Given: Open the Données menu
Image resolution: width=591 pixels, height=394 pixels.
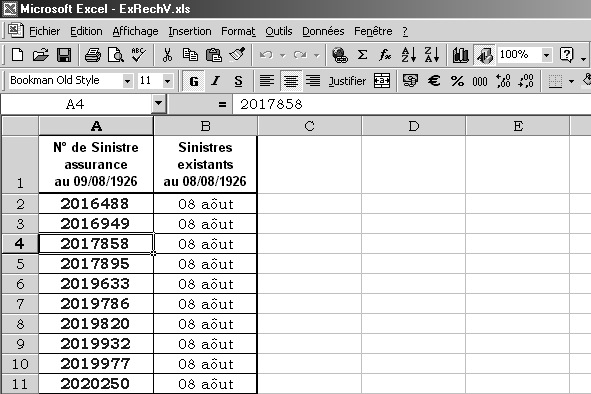Looking at the screenshot, I should coord(323,31).
